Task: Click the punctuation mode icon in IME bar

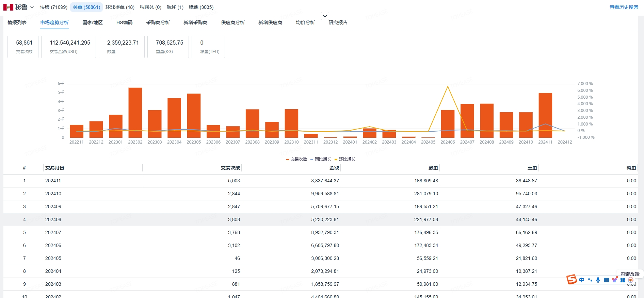Action: pyautogui.click(x=590, y=280)
